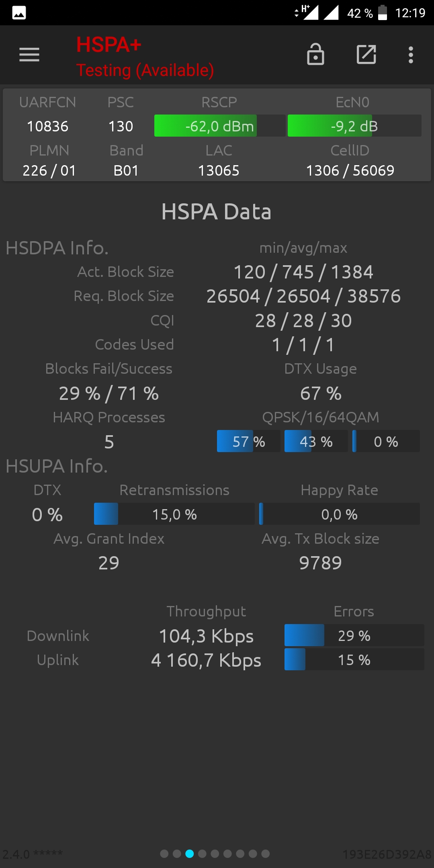Open the three-dot overflow menu
The image size is (434, 868).
tap(411, 55)
